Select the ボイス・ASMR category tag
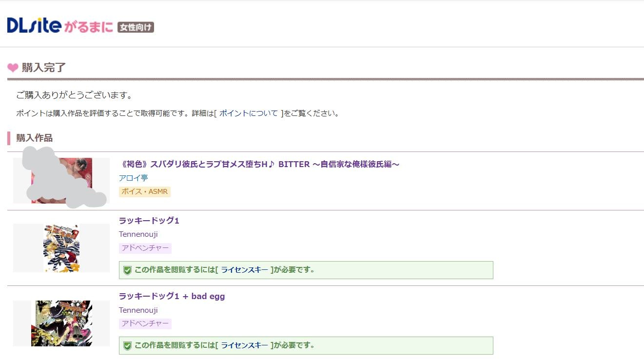Image resolution: width=644 pixels, height=359 pixels. click(144, 191)
